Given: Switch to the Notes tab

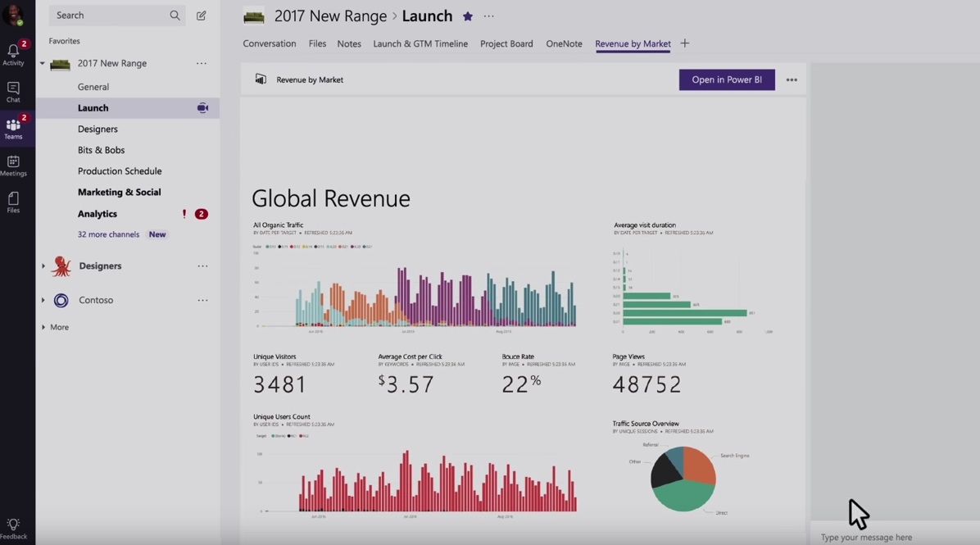Looking at the screenshot, I should click(x=349, y=43).
